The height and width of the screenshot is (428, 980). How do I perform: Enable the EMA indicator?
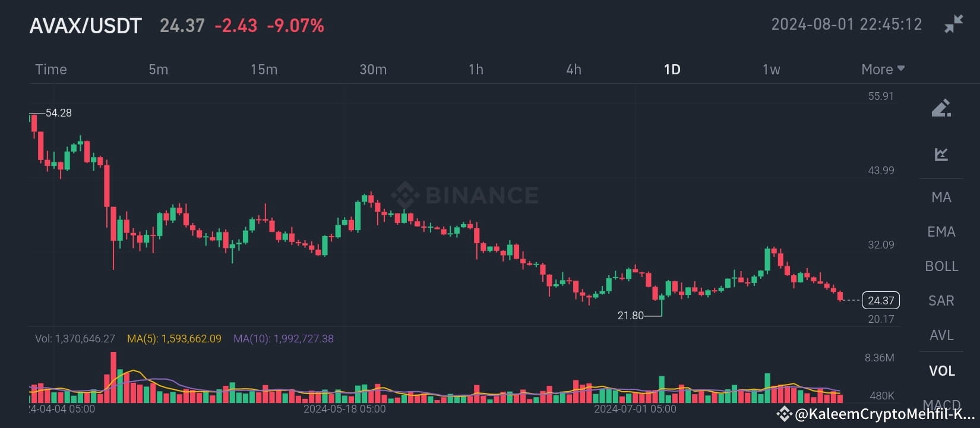coord(941,231)
